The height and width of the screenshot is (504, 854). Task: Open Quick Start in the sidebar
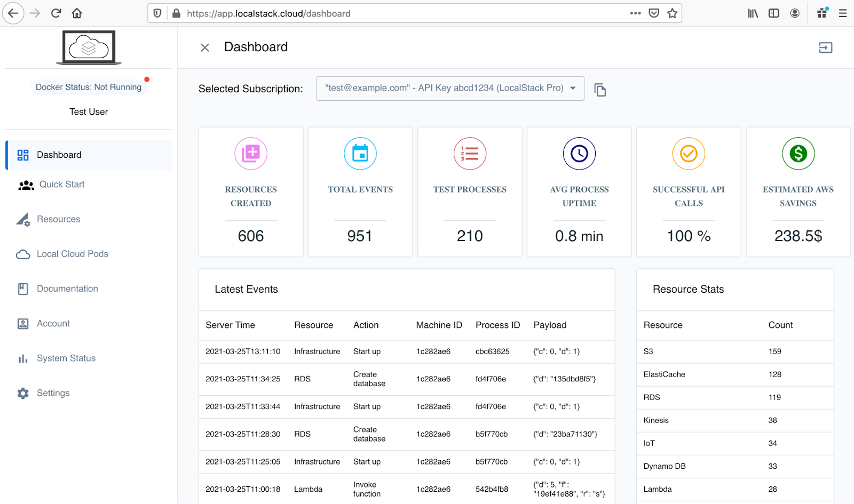61,185
